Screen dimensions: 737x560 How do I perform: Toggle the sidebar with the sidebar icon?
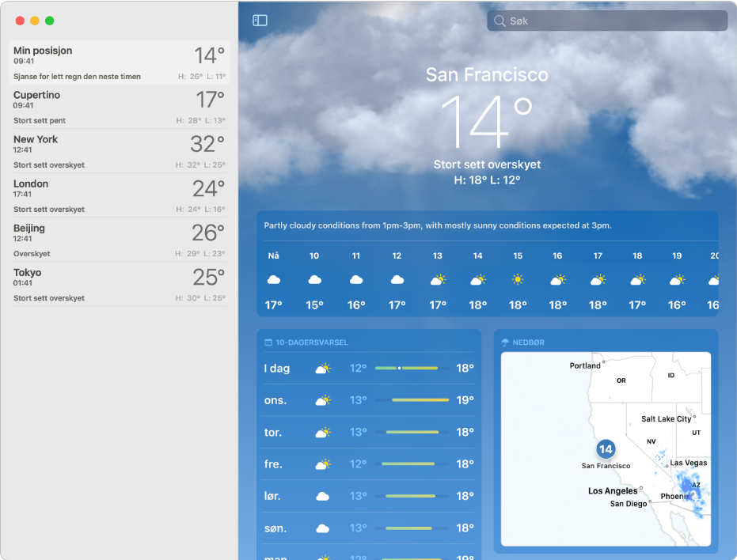tap(260, 21)
